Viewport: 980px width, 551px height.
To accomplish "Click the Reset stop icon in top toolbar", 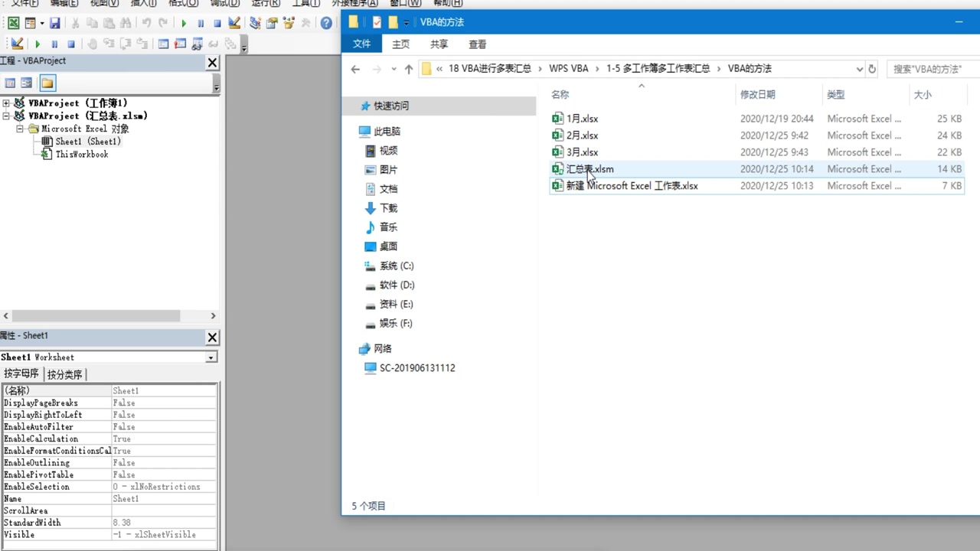I will (217, 24).
